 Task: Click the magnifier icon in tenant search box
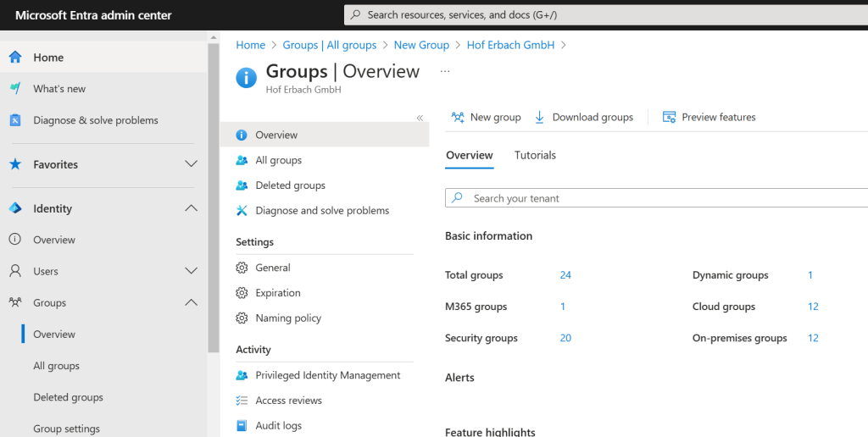click(457, 197)
